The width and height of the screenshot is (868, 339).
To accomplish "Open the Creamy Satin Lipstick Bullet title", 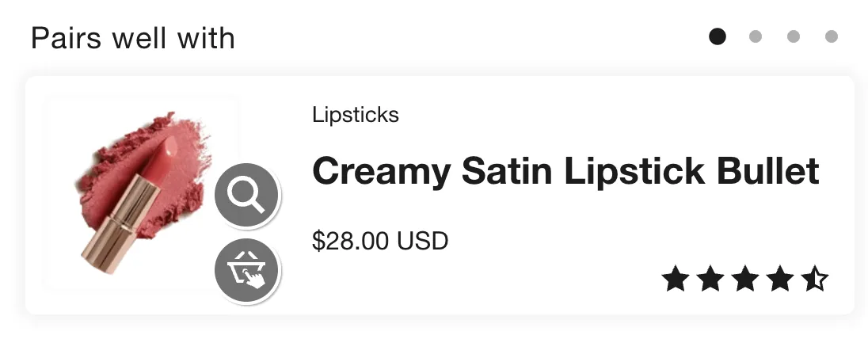I will [565, 171].
